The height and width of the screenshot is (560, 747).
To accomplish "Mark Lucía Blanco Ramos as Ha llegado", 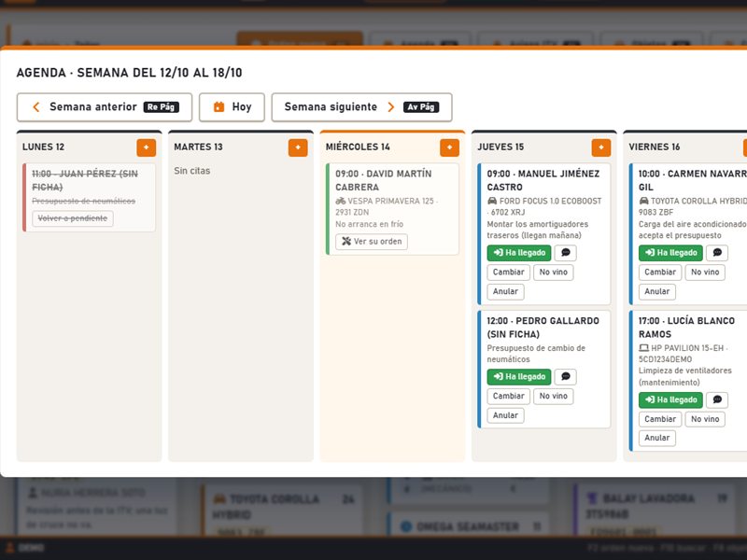I will point(670,400).
